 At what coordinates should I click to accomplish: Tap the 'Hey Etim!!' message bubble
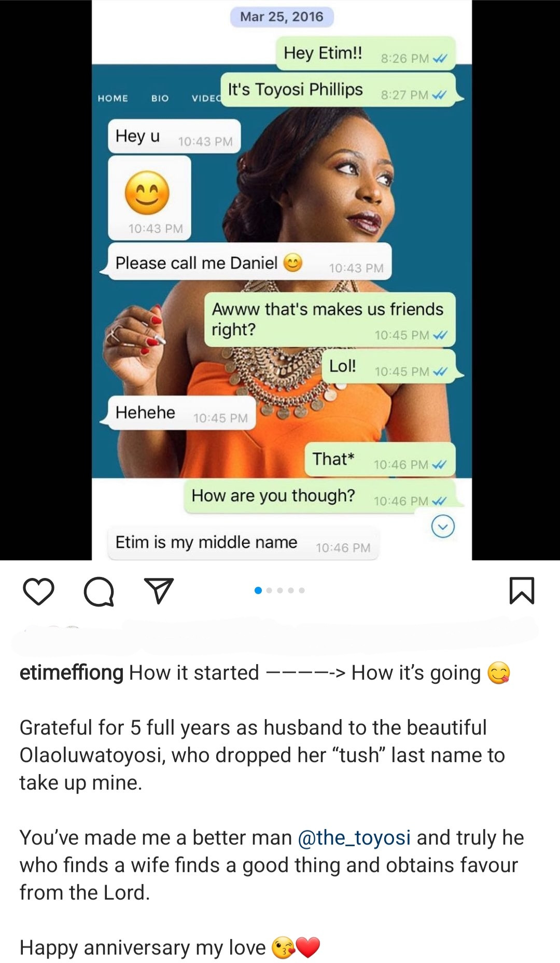[366, 53]
